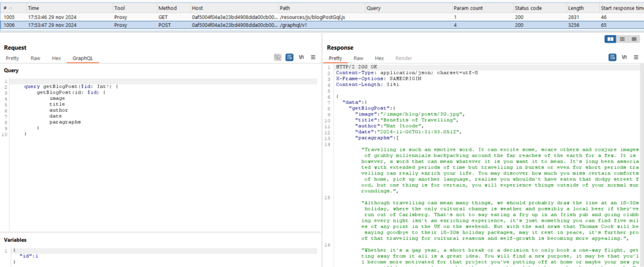
Task: Click the Request panel title
Action: [x=15, y=48]
